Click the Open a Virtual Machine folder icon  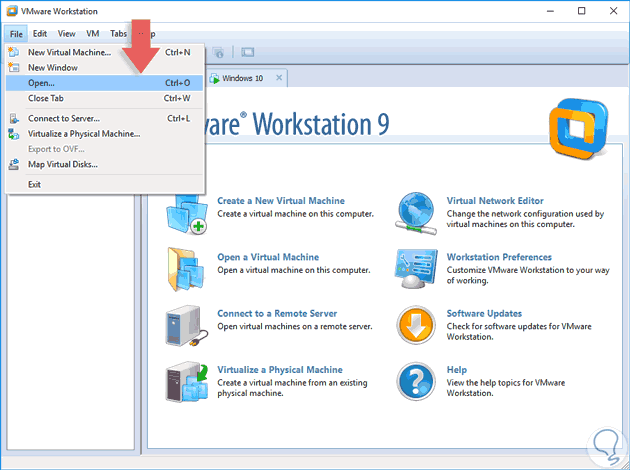coord(186,269)
